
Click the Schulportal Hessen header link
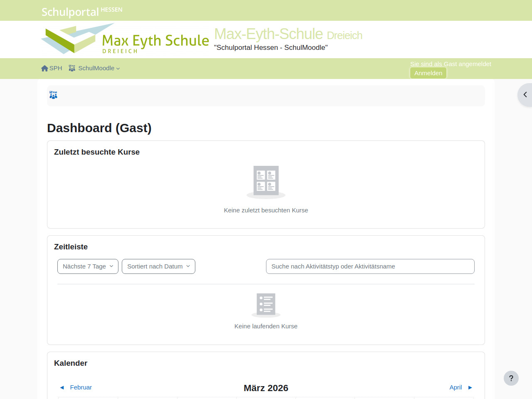(82, 11)
